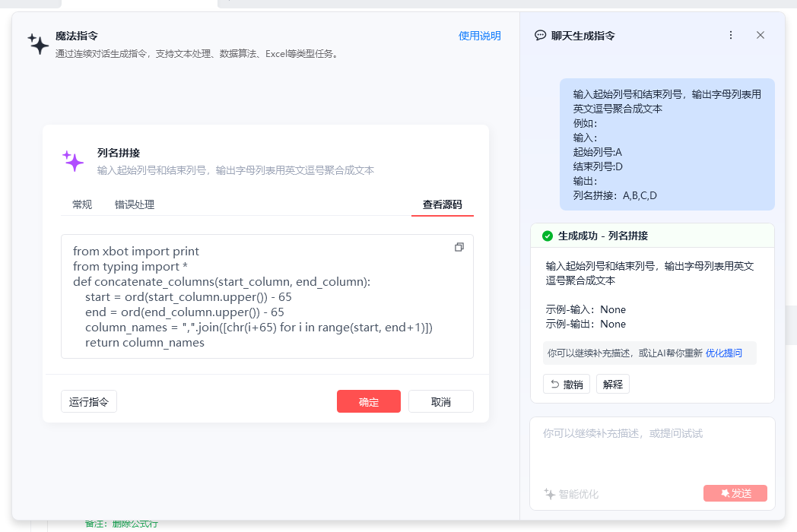Screen dimensions: 797x532
Task: Switch to the 常规 tab
Action: tap(82, 204)
